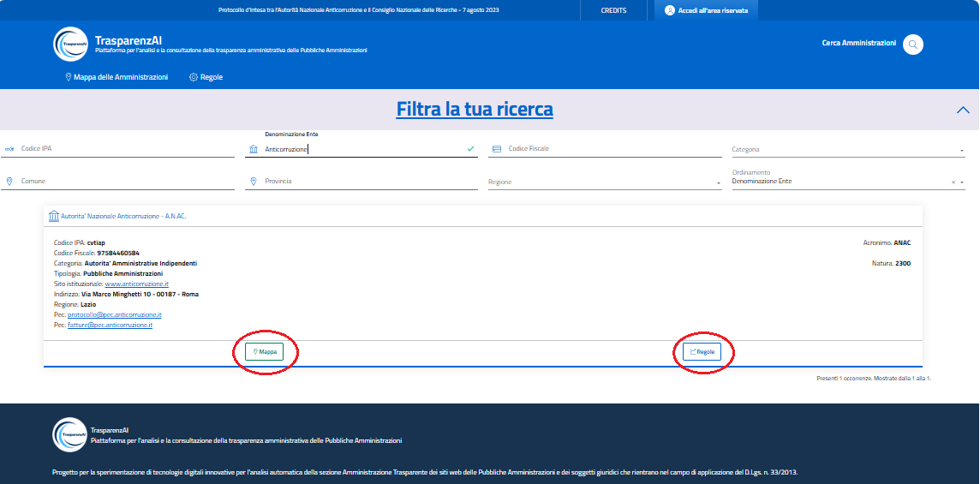Click the map pin icon beside Mappa delle Amministrazioni

coord(69,78)
